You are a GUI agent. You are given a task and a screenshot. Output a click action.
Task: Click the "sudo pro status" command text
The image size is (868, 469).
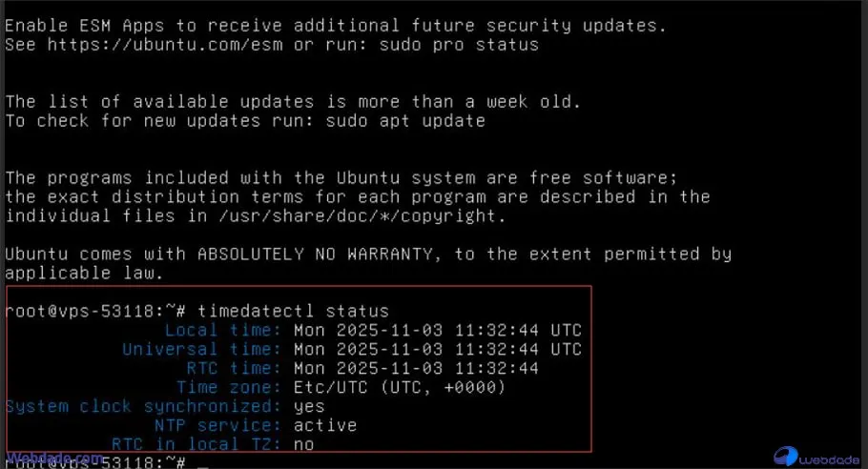[464, 45]
